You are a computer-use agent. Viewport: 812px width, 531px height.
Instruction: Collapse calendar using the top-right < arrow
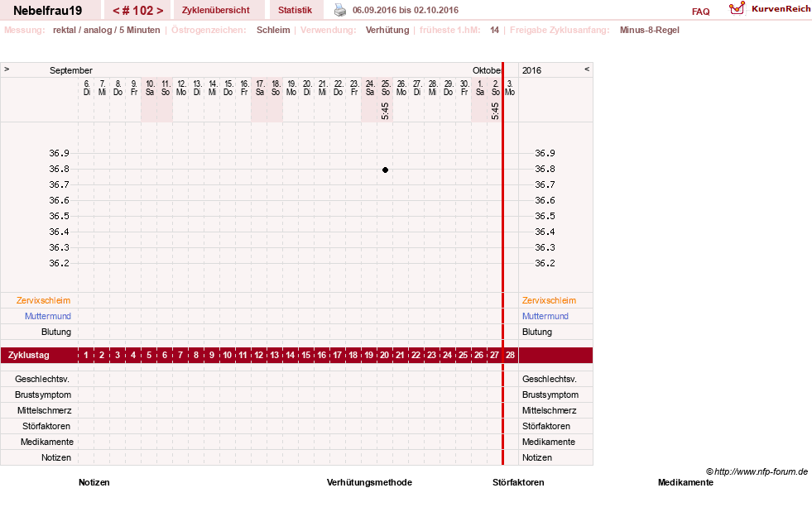click(587, 69)
